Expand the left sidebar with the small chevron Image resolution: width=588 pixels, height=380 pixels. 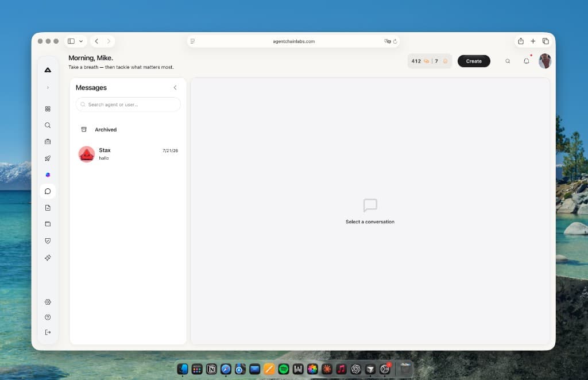click(x=48, y=88)
